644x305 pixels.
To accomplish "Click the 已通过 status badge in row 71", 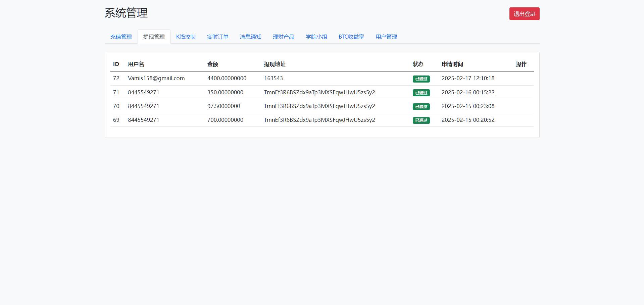I will [421, 93].
